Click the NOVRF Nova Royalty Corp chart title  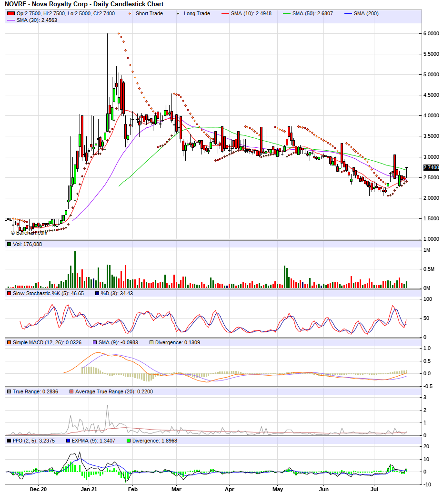[84, 4]
